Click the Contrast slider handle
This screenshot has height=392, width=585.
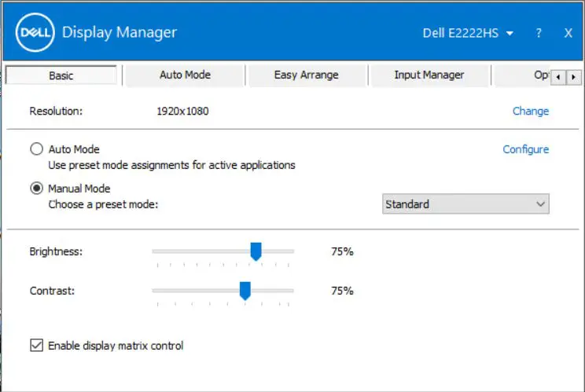click(245, 291)
